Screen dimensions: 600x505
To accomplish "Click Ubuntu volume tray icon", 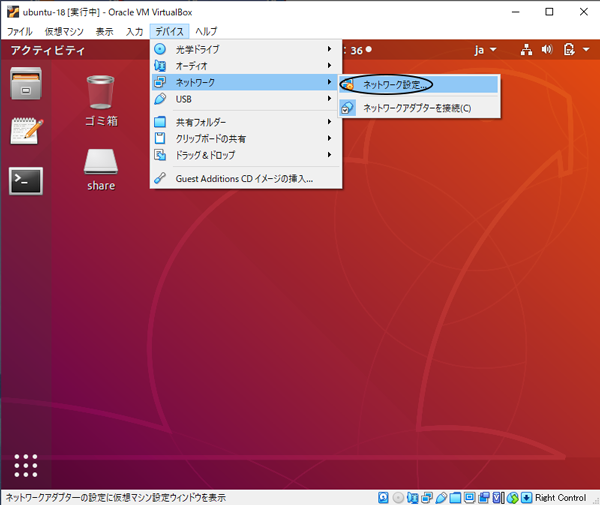I will [x=547, y=50].
